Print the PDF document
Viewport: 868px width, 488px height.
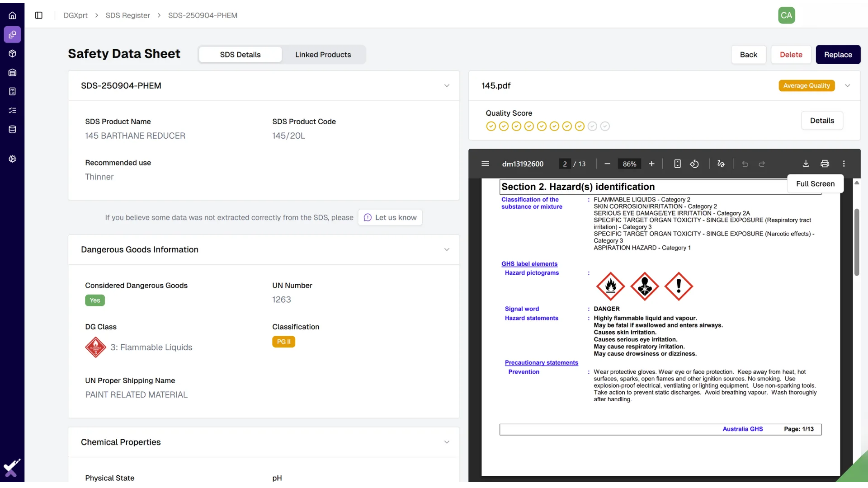825,164
